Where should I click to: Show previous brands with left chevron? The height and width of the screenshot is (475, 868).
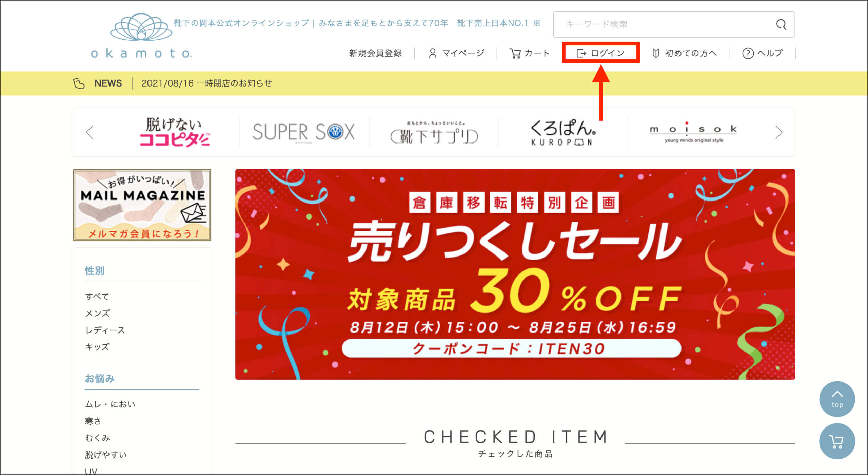pyautogui.click(x=90, y=132)
